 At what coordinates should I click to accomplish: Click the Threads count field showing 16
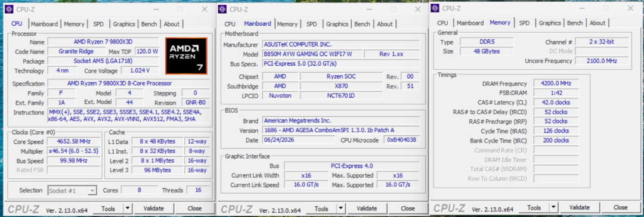click(197, 190)
